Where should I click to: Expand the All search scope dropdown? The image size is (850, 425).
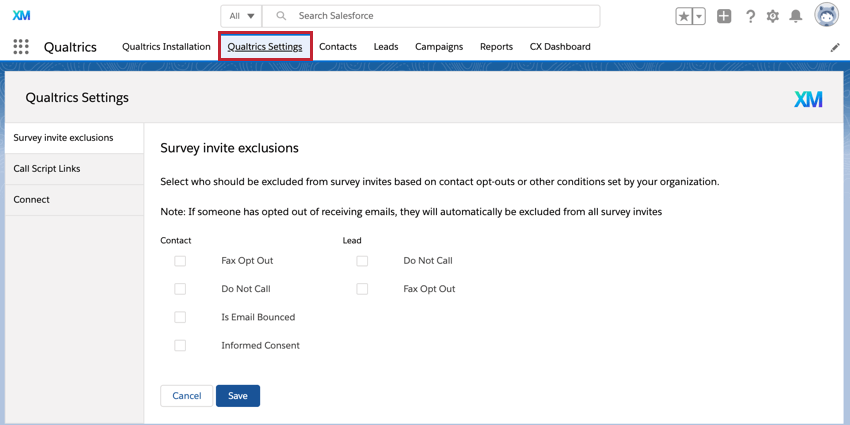(241, 16)
